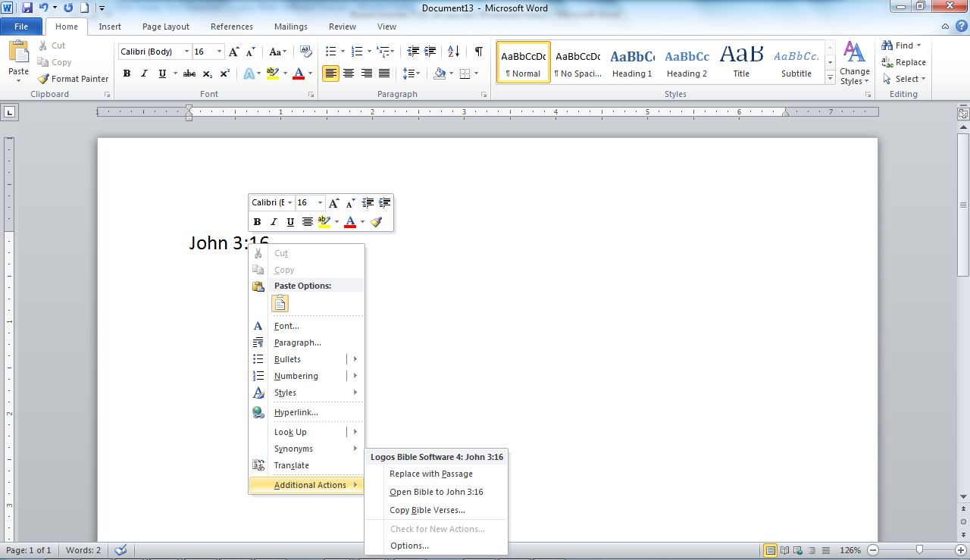Toggle the View Ruler button above the scrollbar
970x560 pixels.
pos(963,114)
